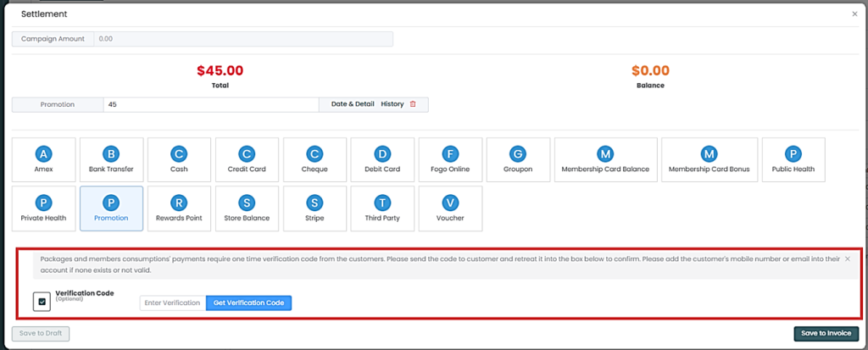Dismiss the verification notice banner
The height and width of the screenshot is (350, 868).
click(848, 258)
